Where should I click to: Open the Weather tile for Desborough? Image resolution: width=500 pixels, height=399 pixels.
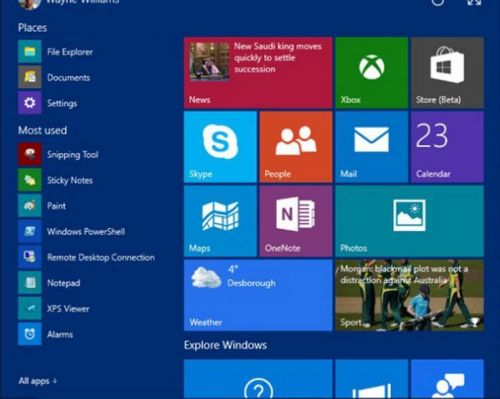[x=258, y=295]
